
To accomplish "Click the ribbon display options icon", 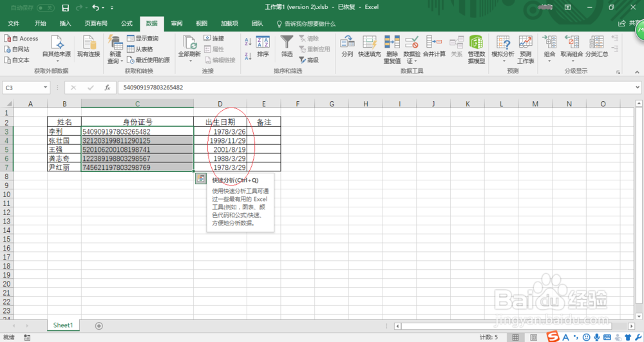I will tap(568, 7).
